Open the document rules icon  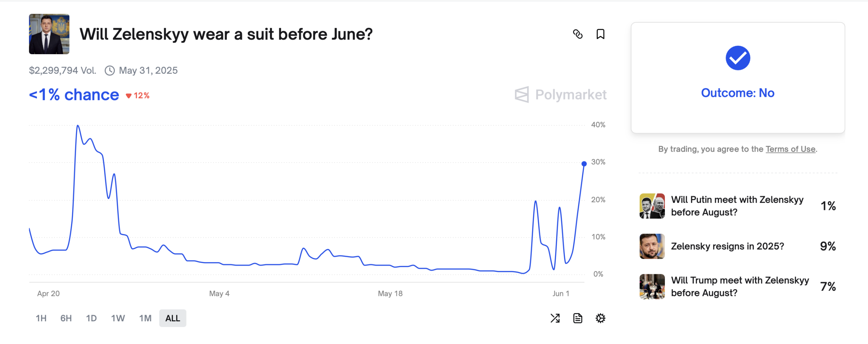click(x=578, y=318)
